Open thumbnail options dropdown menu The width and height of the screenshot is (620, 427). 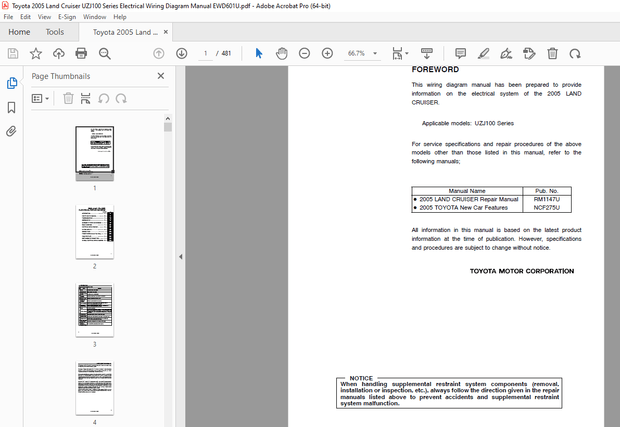(41, 98)
